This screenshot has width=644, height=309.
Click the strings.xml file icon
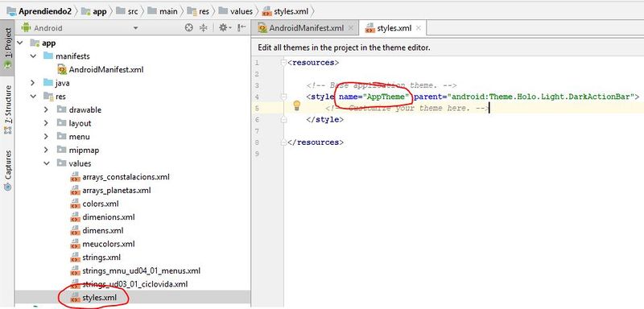(75, 257)
